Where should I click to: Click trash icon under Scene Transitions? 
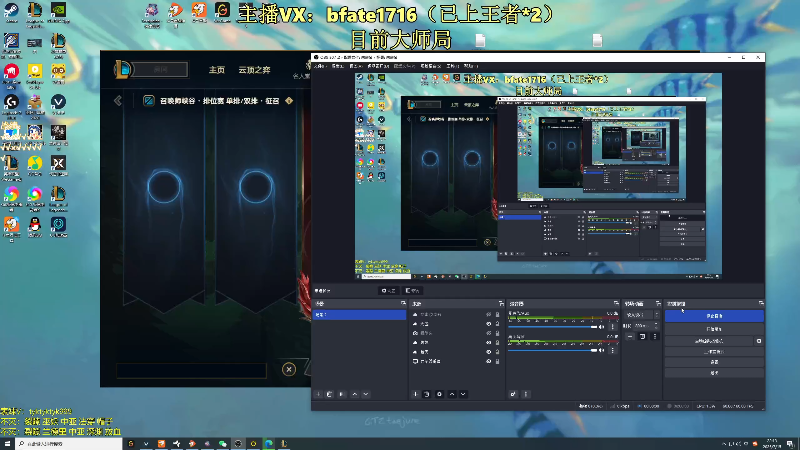pos(642,337)
